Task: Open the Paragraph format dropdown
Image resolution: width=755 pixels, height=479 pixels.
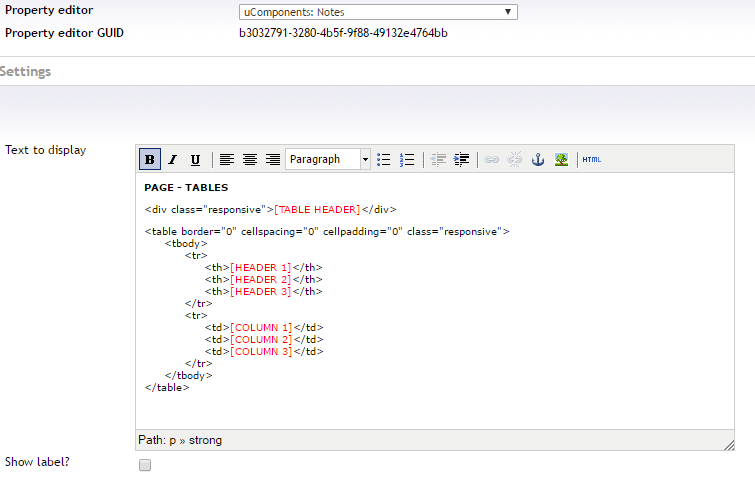Action: tap(328, 160)
